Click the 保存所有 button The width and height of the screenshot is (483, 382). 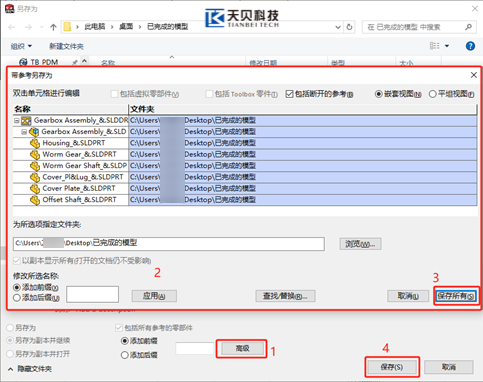pos(456,296)
